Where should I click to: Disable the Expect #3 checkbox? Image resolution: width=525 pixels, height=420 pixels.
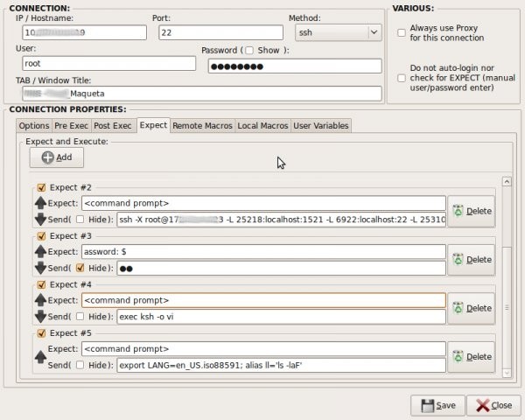pos(41,236)
